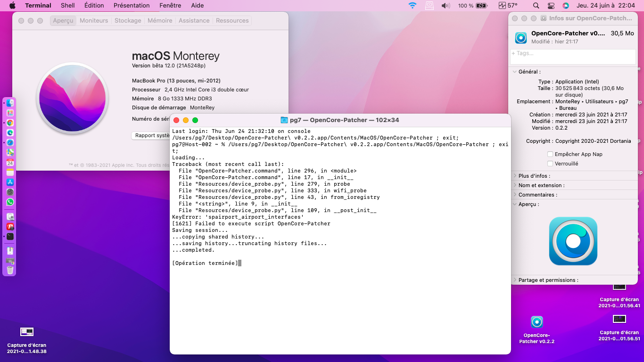644x362 pixels.
Task: Click OpenCore-Patcher preview icon in Infos window
Action: pyautogui.click(x=573, y=241)
